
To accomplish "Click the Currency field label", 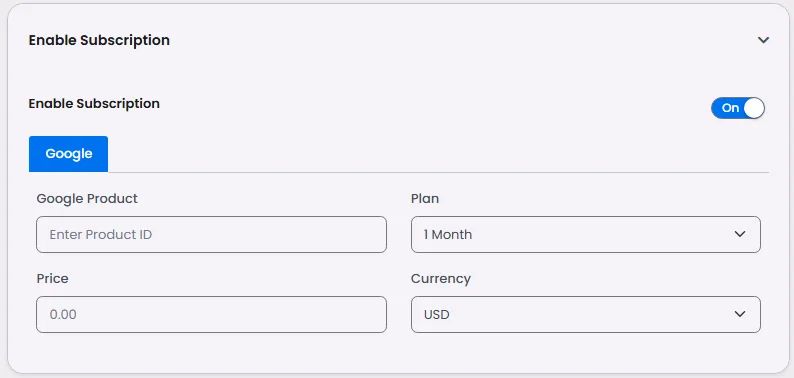I will click(441, 279).
